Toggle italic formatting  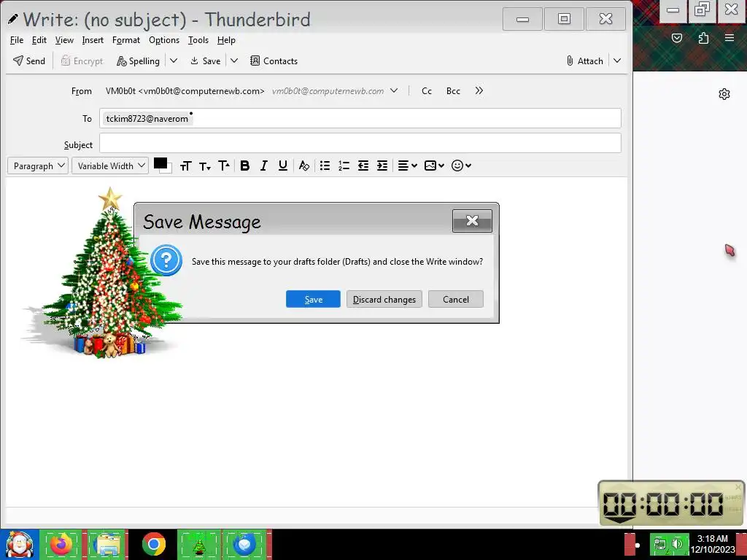[x=264, y=166]
